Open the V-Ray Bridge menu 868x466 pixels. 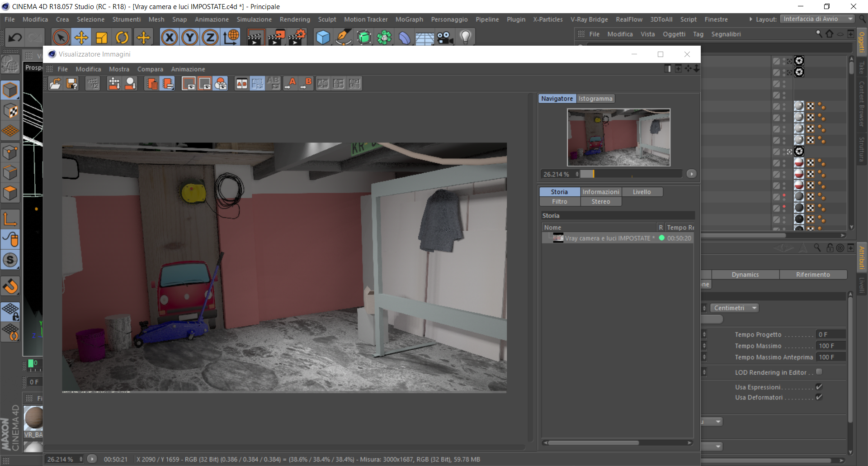589,19
